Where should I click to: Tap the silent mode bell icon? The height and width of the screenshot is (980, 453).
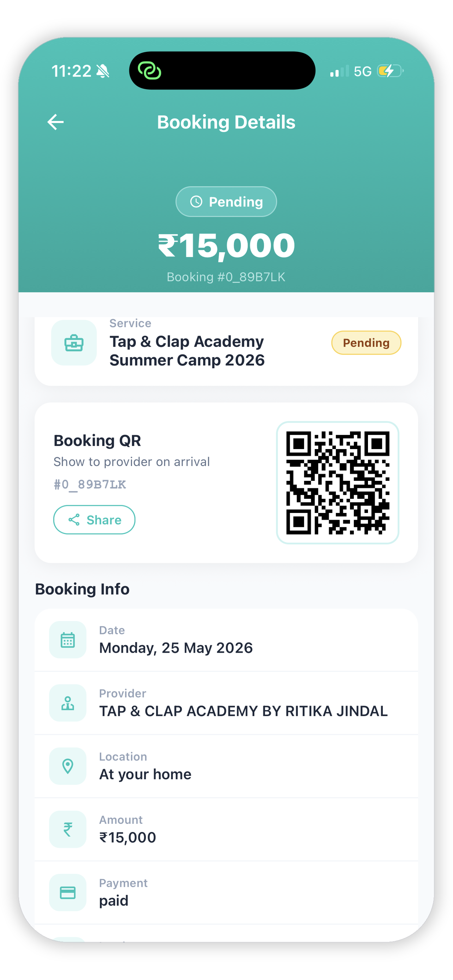point(103,71)
